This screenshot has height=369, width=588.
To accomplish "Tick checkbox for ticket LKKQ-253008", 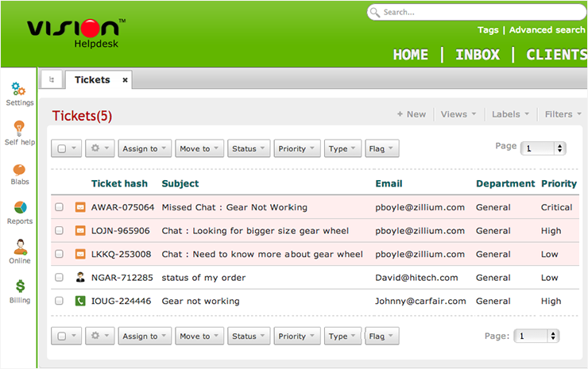I will coord(60,254).
